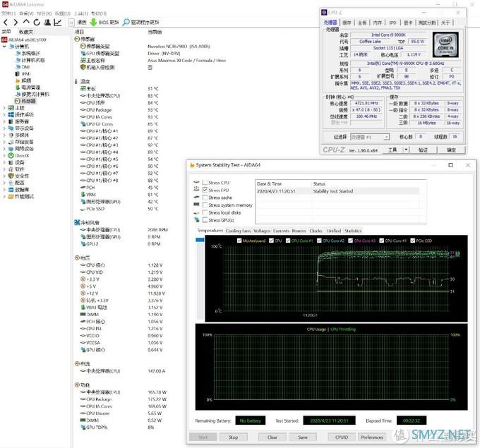Toggle the Motherboard graph checkbox
The width and height of the screenshot is (480, 448).
tap(239, 241)
